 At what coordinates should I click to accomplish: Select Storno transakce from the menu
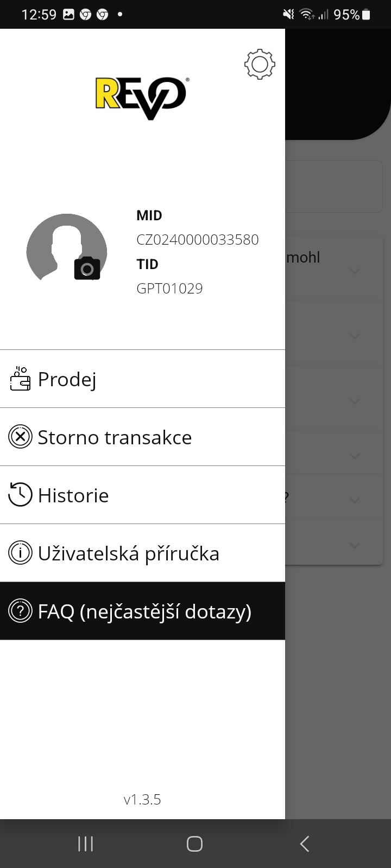[115, 437]
